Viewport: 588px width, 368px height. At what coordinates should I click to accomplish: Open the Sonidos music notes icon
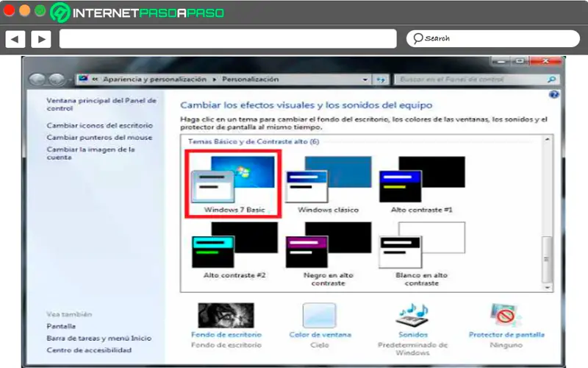[412, 315]
